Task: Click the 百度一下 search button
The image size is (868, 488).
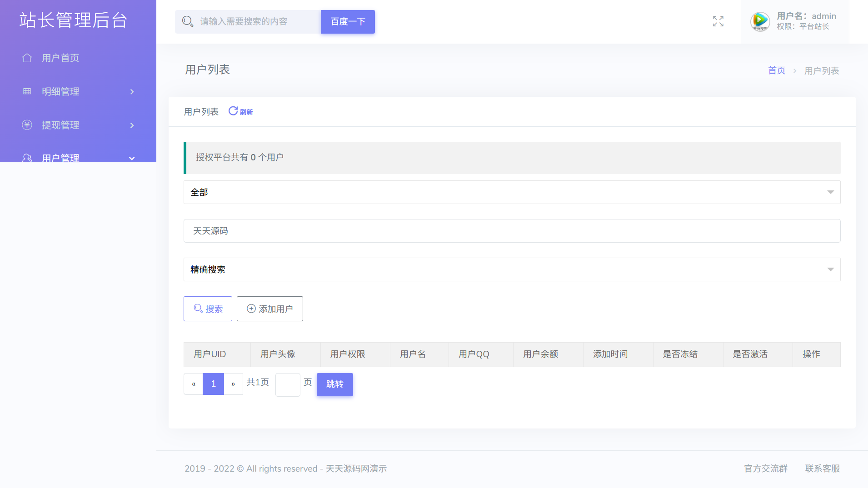Action: pyautogui.click(x=347, y=21)
